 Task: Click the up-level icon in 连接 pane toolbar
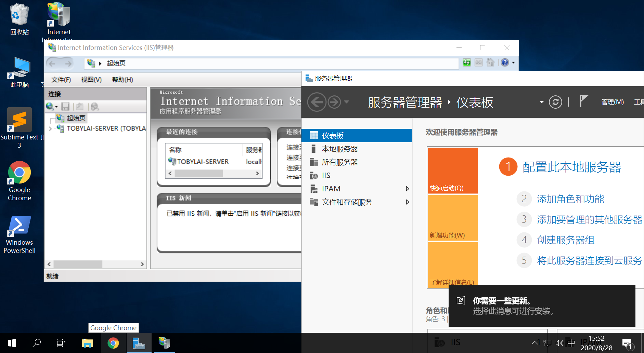click(x=80, y=107)
